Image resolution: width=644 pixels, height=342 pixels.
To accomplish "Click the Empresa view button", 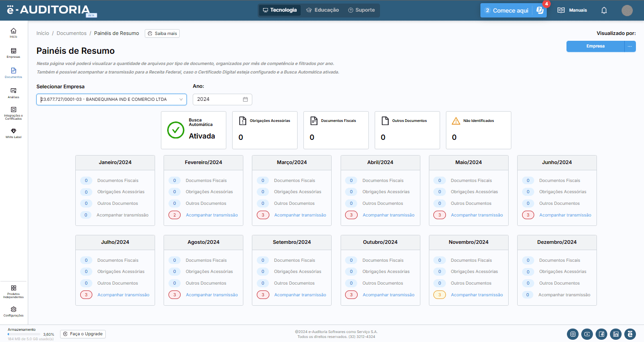I will point(595,46).
